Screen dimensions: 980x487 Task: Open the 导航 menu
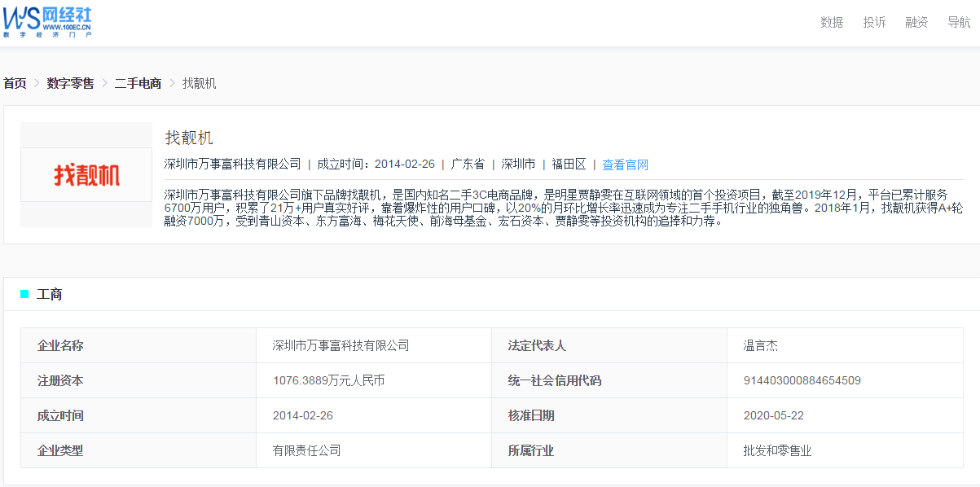(959, 22)
